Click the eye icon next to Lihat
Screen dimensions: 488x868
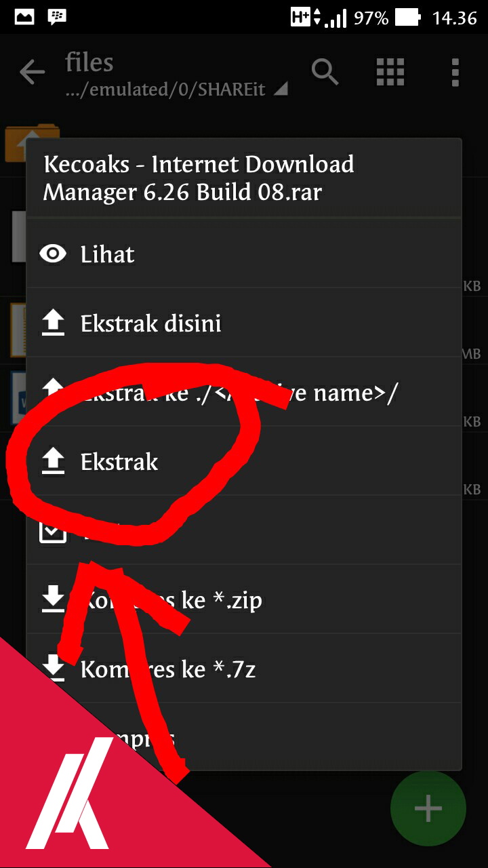point(53,254)
